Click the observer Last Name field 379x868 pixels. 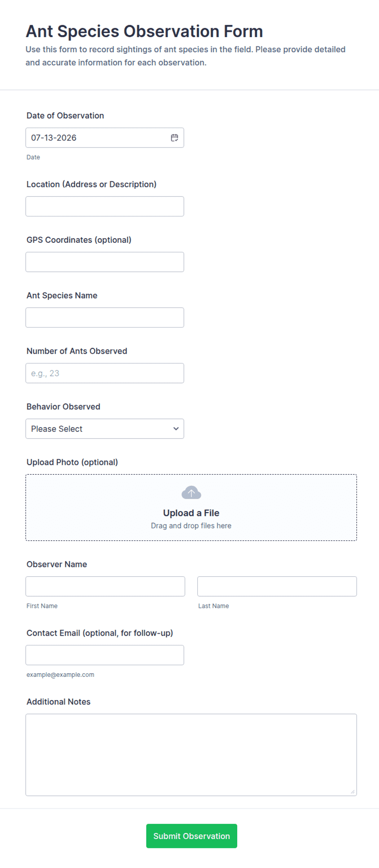(x=277, y=586)
